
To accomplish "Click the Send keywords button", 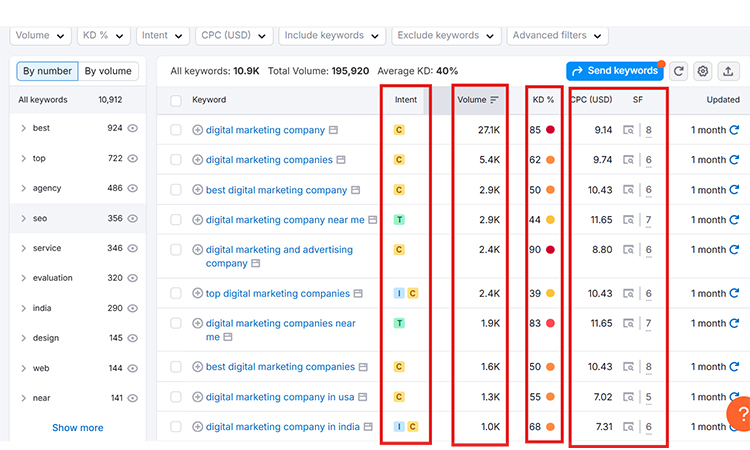I will 615,71.
